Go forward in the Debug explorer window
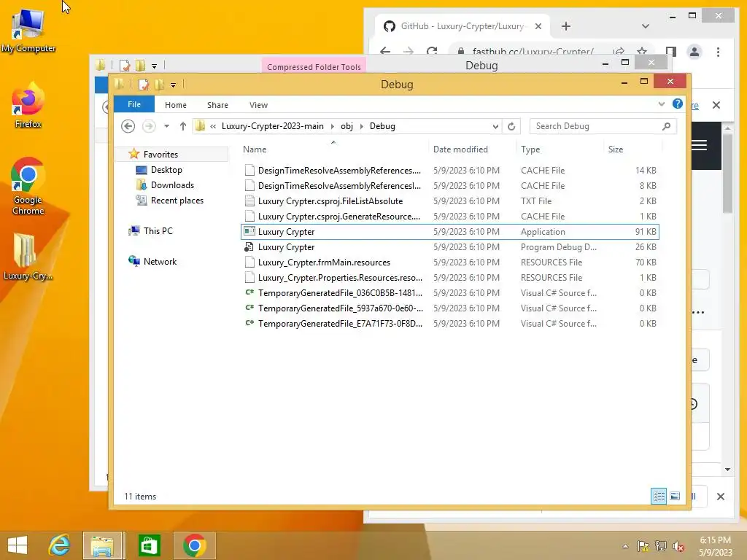 pyautogui.click(x=149, y=126)
